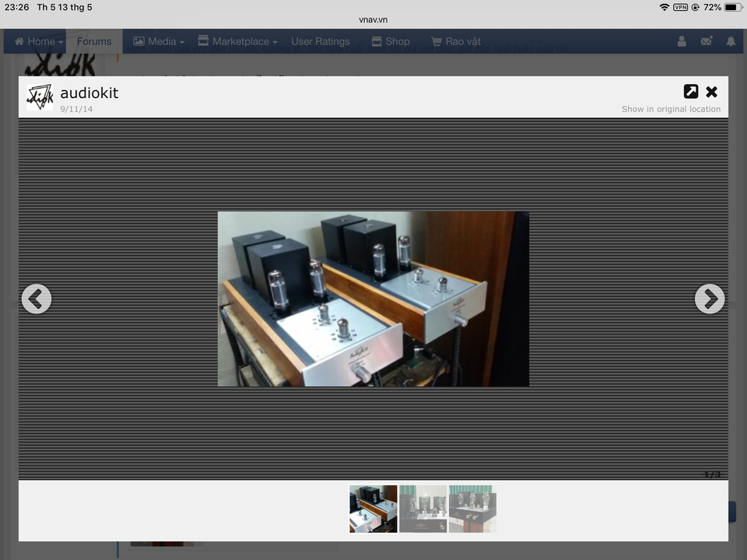Expand the Media dropdown menu
Screen dimensions: 747x560
coord(159,41)
